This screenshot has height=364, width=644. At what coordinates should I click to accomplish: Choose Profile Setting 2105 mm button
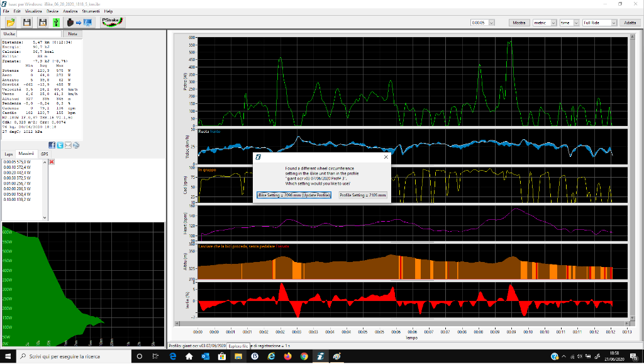(x=363, y=195)
